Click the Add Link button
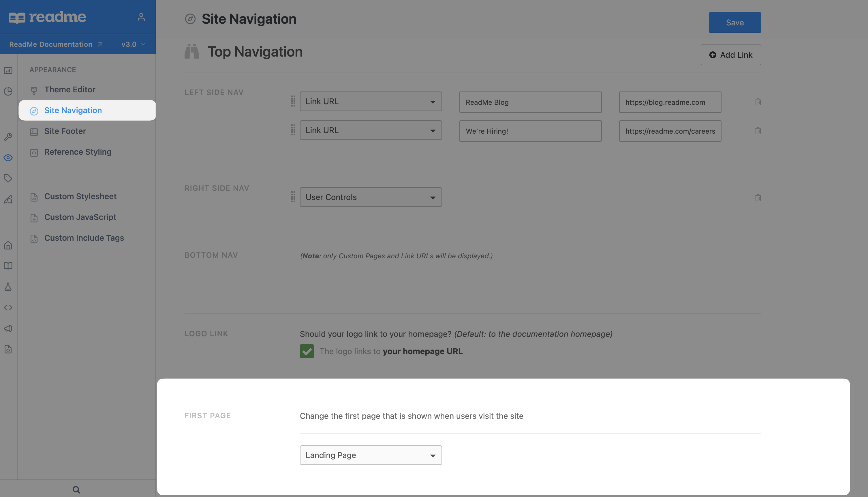Image resolution: width=868 pixels, height=497 pixels. coord(730,55)
